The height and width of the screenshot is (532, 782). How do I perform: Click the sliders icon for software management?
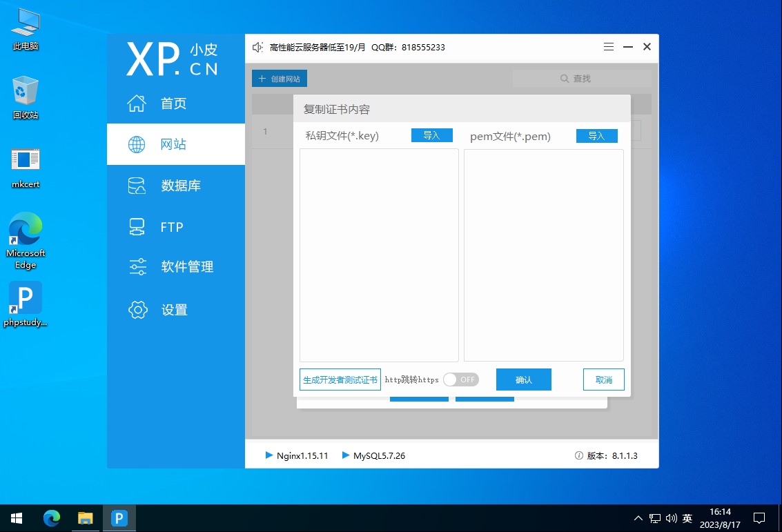tap(137, 267)
